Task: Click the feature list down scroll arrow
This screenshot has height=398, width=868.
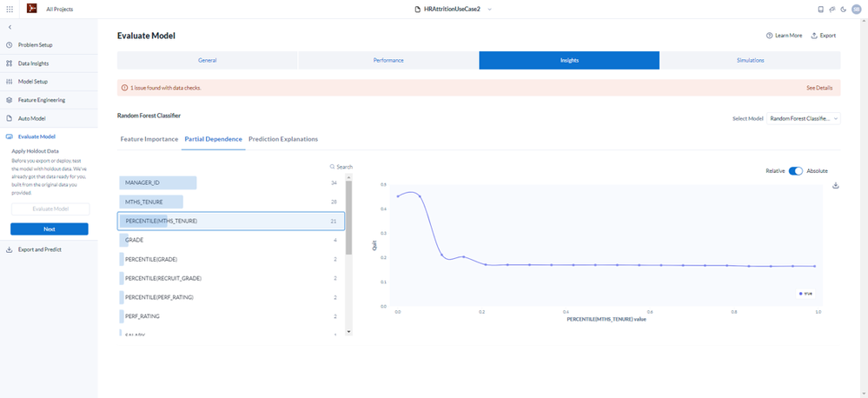Action: click(348, 331)
